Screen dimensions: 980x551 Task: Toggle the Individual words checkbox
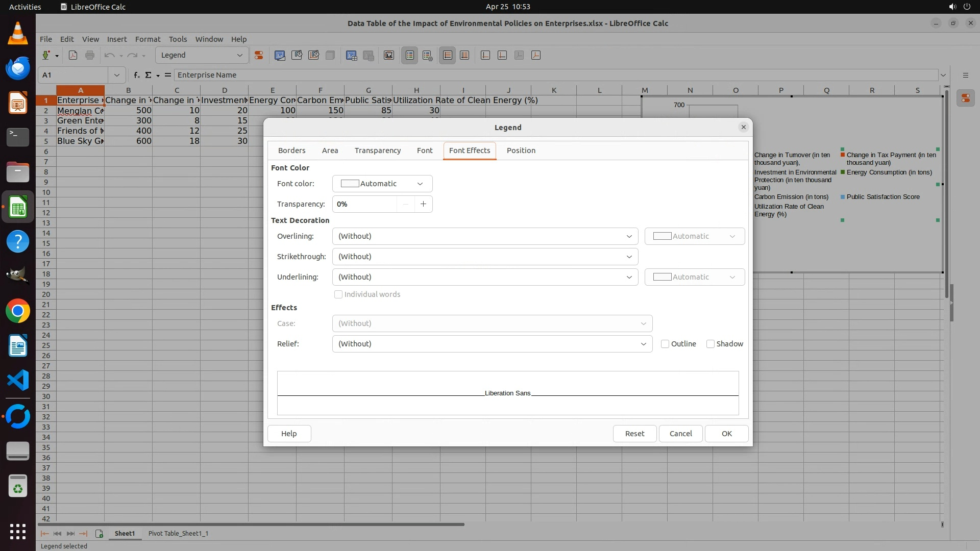pos(338,295)
